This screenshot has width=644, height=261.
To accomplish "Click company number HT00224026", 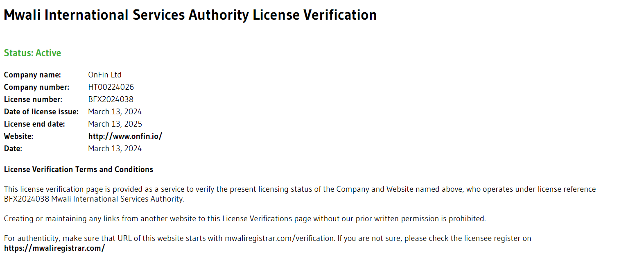I will click(x=111, y=87).
